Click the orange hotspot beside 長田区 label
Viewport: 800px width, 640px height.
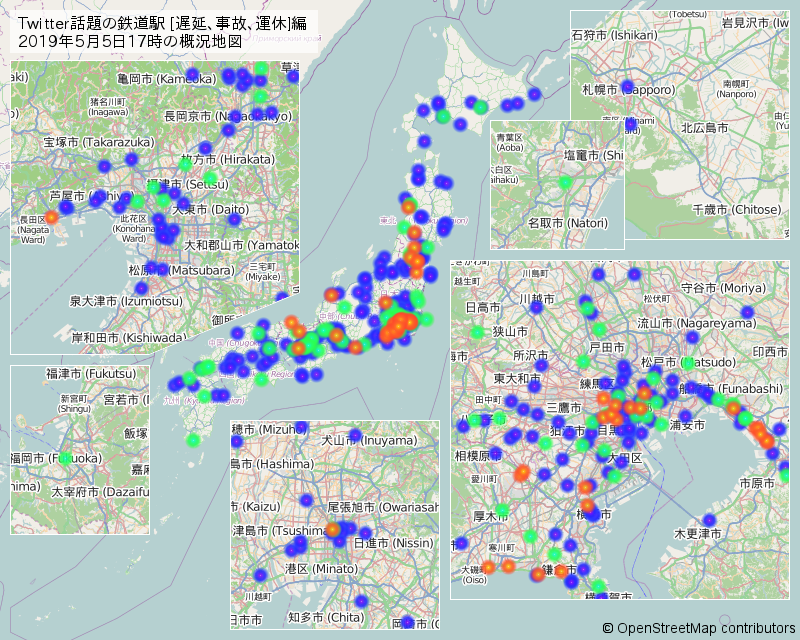[x=52, y=217]
